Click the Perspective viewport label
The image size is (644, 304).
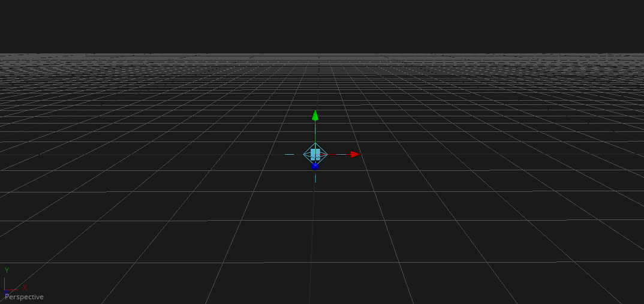click(x=24, y=297)
